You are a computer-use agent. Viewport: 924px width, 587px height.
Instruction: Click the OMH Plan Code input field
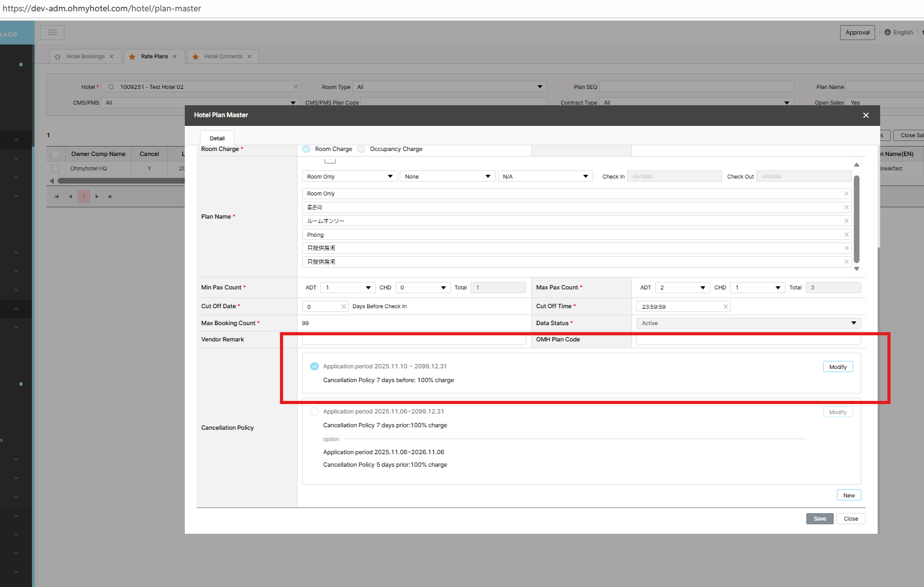pos(748,340)
